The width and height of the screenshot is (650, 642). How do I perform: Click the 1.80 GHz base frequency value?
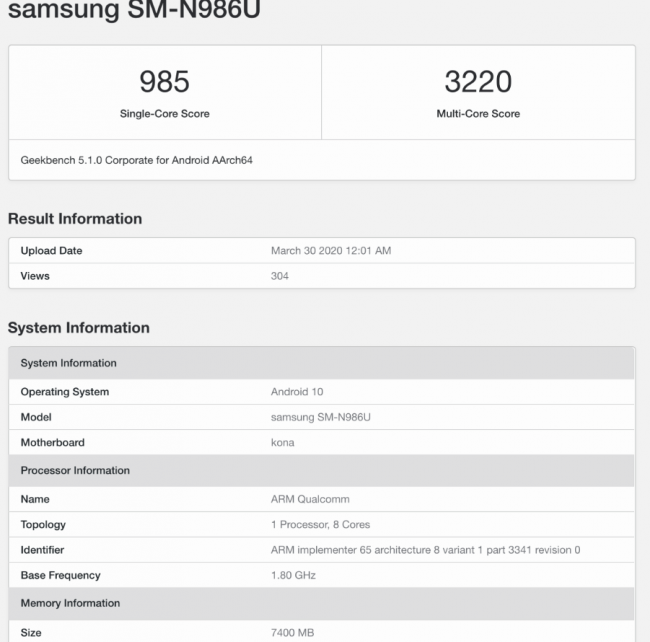[x=294, y=576]
